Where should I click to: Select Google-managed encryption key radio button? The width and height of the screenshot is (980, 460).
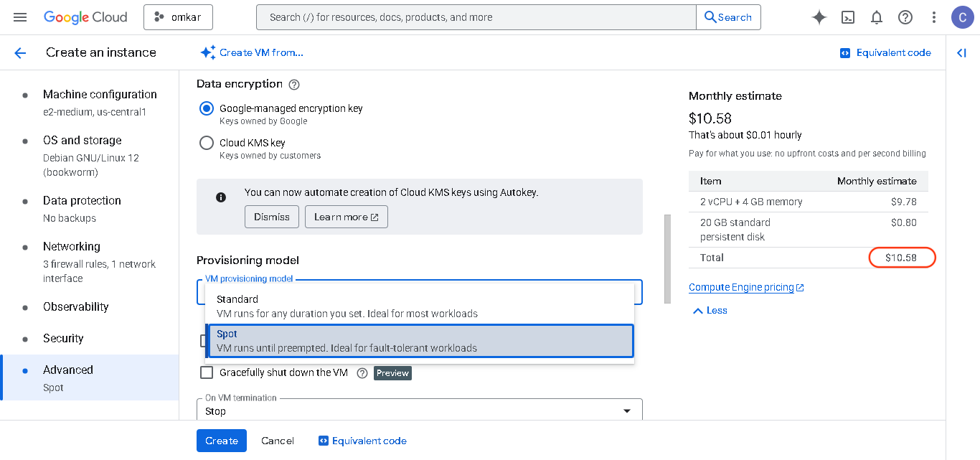207,108
